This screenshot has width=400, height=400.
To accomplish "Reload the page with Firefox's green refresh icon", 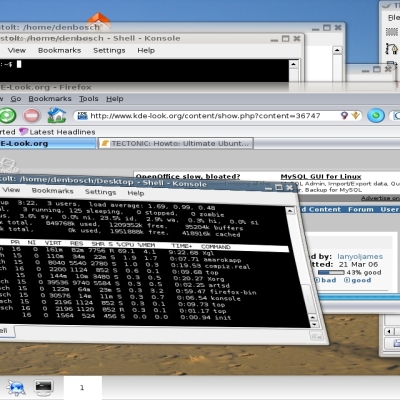I will point(7,116).
